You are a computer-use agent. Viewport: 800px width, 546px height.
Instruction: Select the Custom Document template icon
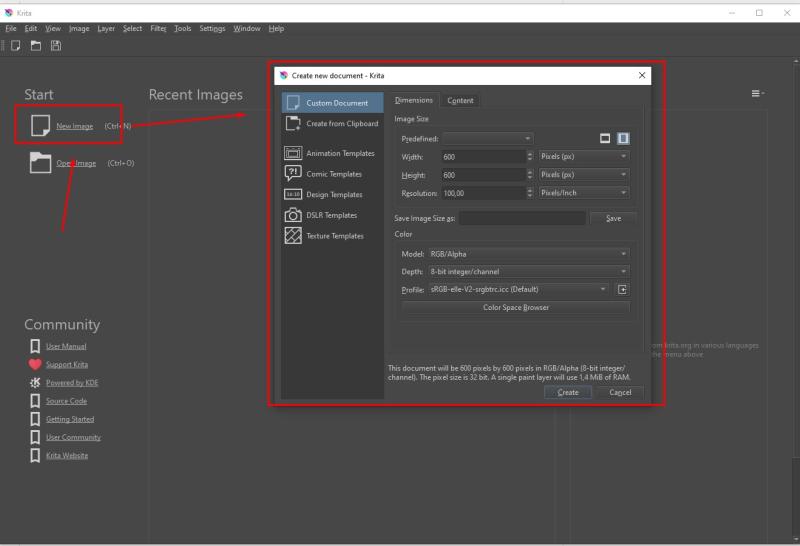(x=293, y=103)
